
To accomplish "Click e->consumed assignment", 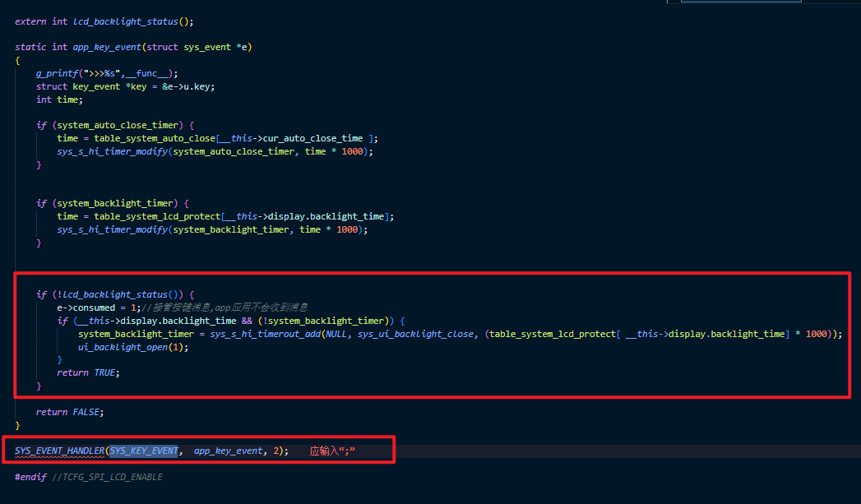I will coord(99,307).
